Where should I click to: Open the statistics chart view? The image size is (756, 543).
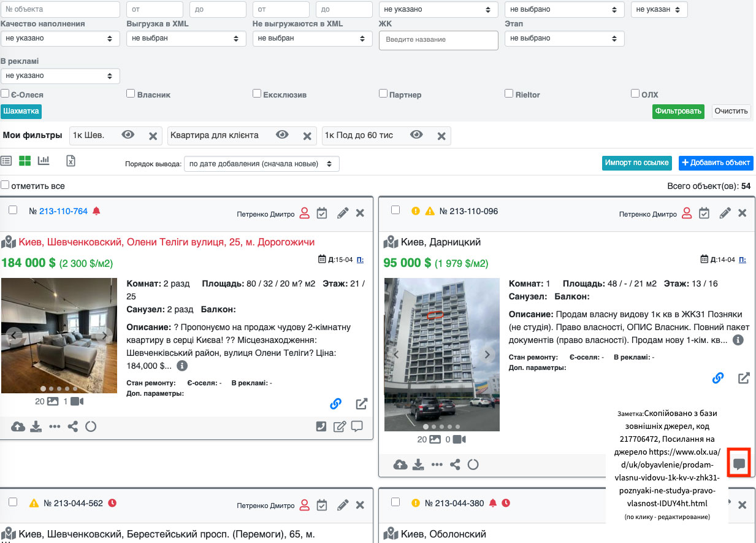(44, 161)
